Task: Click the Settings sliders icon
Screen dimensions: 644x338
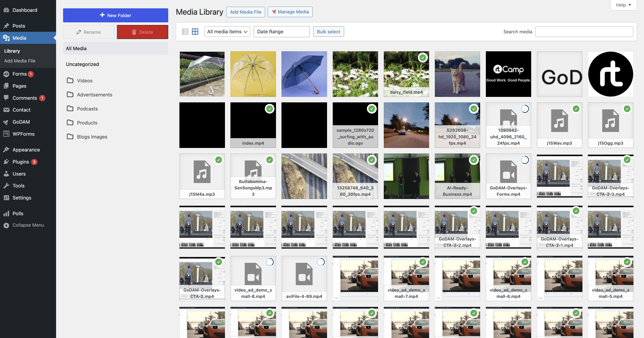Action: tap(6, 198)
